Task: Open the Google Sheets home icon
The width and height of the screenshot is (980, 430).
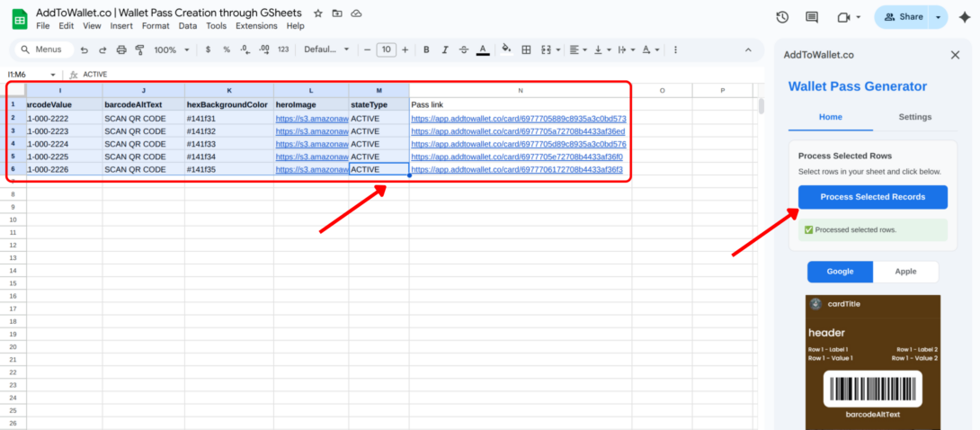Action: pos(20,19)
